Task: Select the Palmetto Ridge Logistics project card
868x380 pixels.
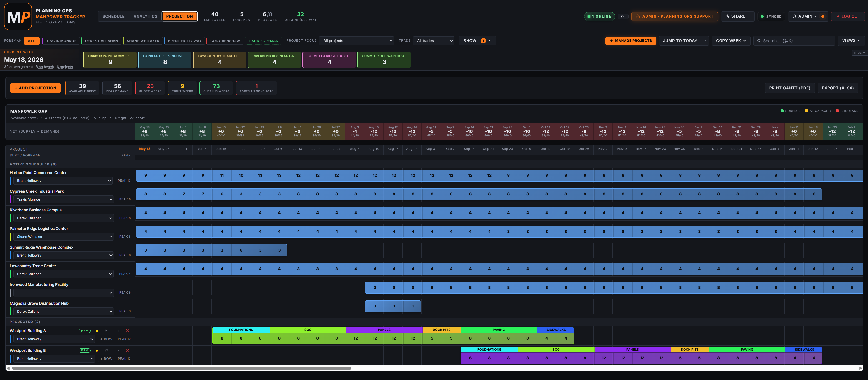Action: tap(329, 59)
